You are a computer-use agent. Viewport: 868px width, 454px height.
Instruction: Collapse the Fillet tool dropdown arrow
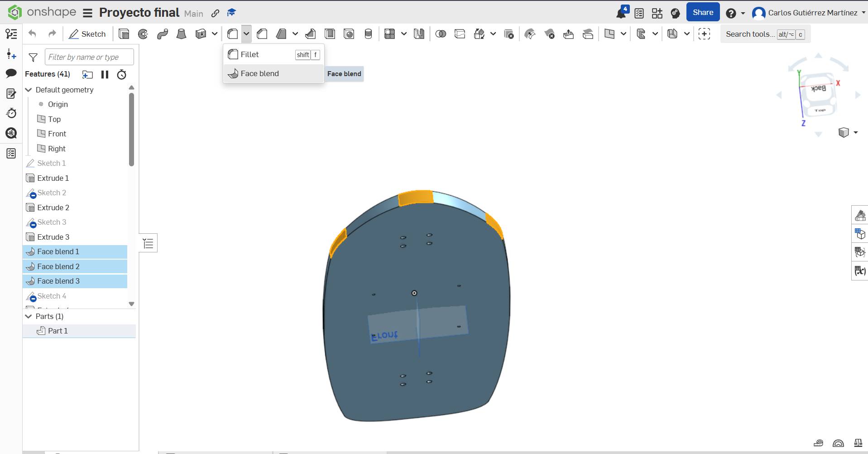pos(246,34)
